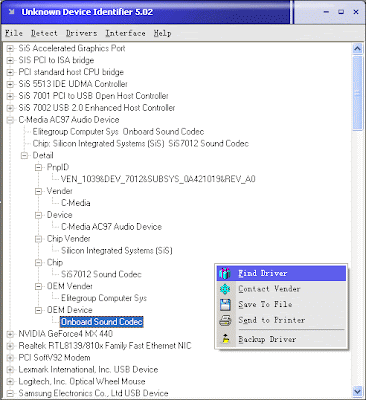Image resolution: width=366 pixels, height=400 pixels.
Task: Expand SiS 5513 IDE UDMA Controller node
Action: pyautogui.click(x=10, y=84)
